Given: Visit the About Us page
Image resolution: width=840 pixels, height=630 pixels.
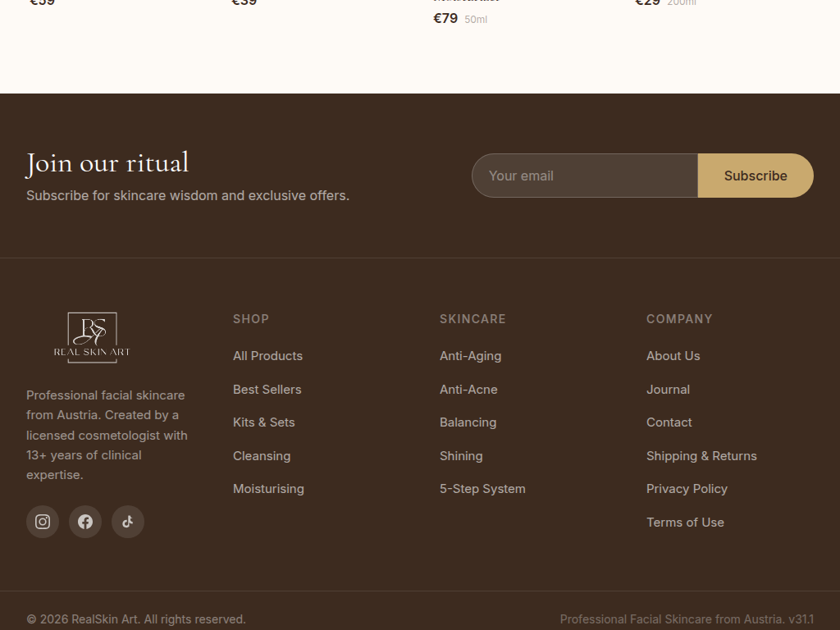Looking at the screenshot, I should [x=673, y=356].
